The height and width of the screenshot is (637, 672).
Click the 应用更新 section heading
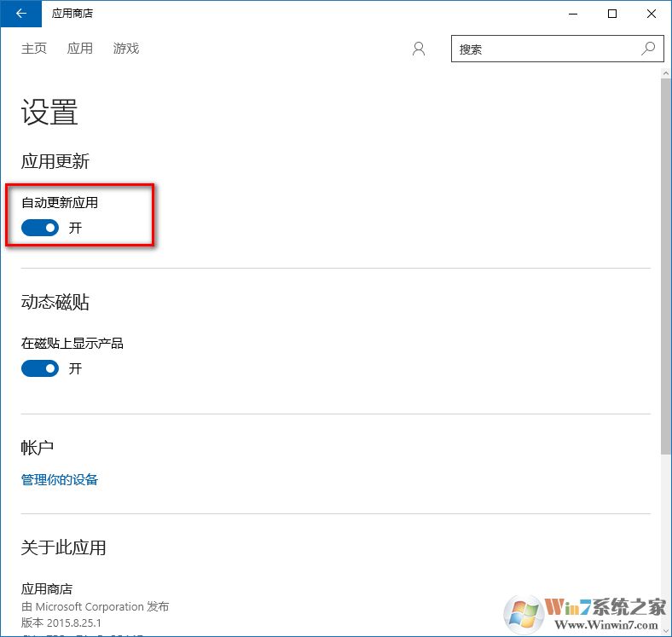click(x=55, y=162)
